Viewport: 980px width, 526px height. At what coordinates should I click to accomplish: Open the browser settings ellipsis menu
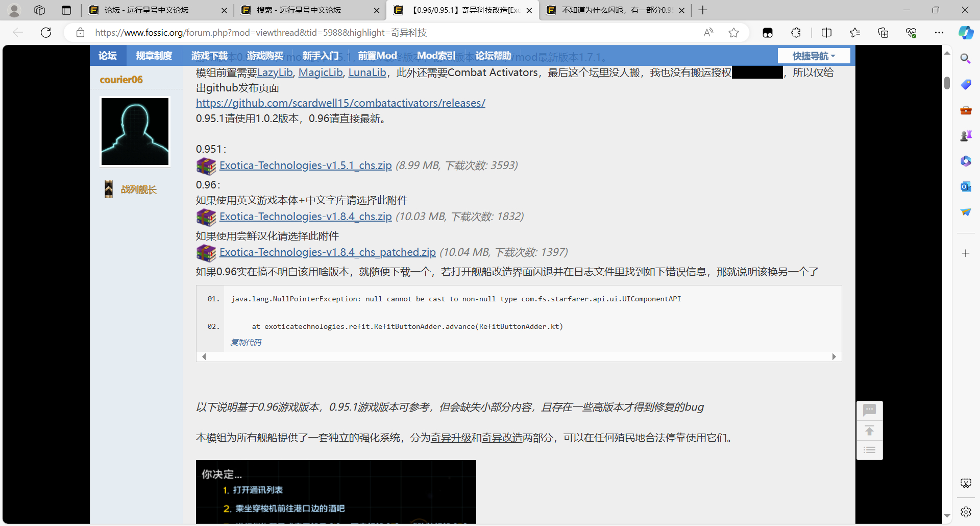coord(940,32)
